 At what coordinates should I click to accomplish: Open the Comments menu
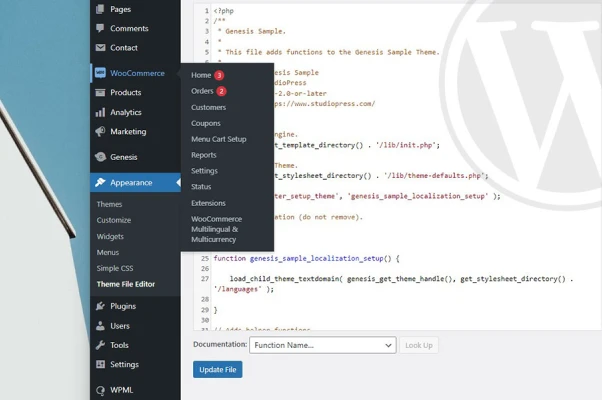[x=129, y=28]
